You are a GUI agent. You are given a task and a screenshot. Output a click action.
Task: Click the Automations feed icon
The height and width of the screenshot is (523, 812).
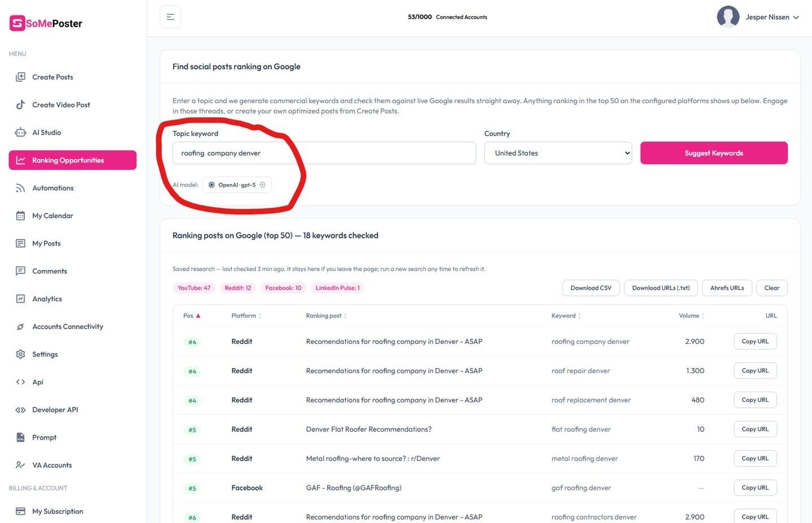coord(20,188)
